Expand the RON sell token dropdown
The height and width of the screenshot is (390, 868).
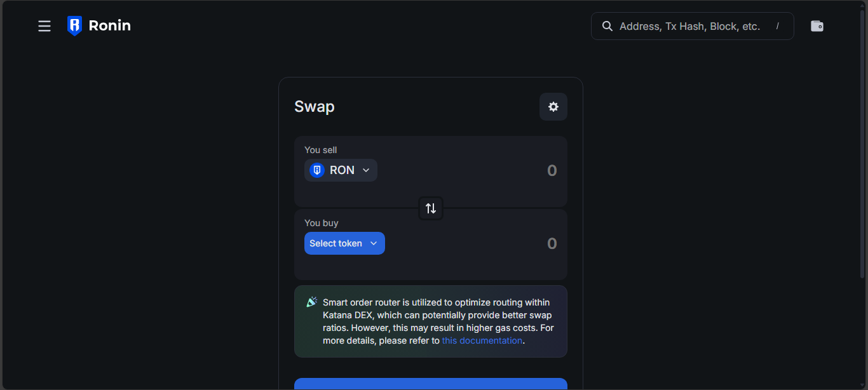coord(366,170)
